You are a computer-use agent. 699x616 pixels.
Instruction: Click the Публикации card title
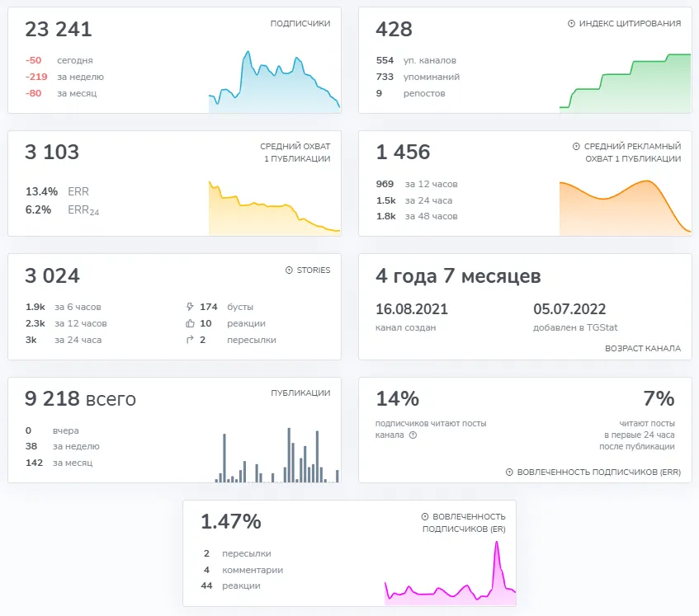click(300, 393)
